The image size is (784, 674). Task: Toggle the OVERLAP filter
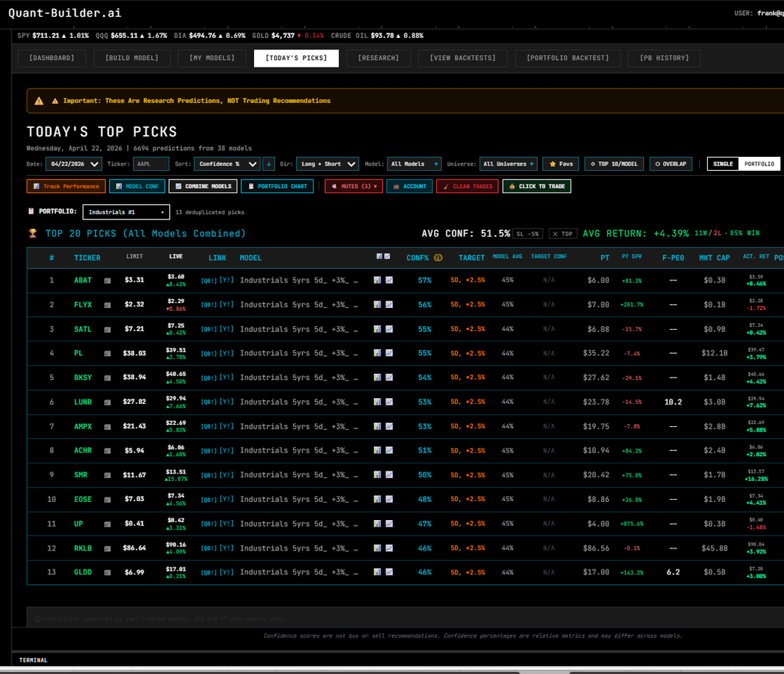click(671, 164)
